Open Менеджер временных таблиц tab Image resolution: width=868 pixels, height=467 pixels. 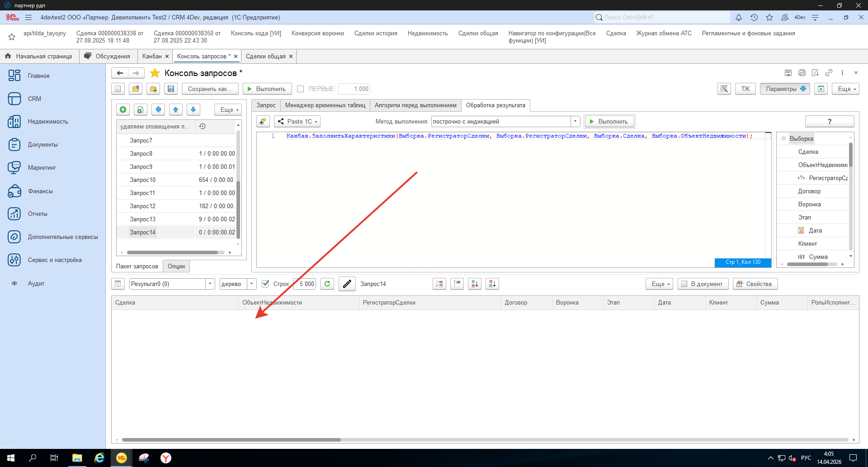click(x=325, y=105)
